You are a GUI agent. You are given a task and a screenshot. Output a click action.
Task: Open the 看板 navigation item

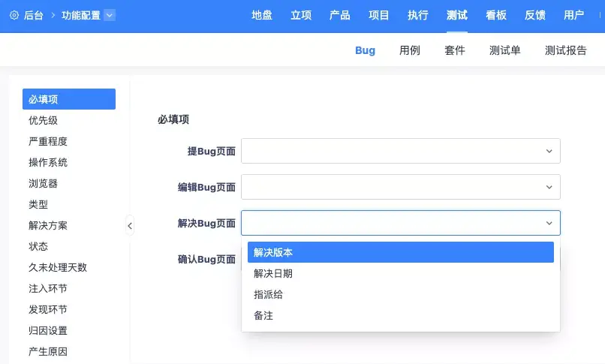coord(496,16)
